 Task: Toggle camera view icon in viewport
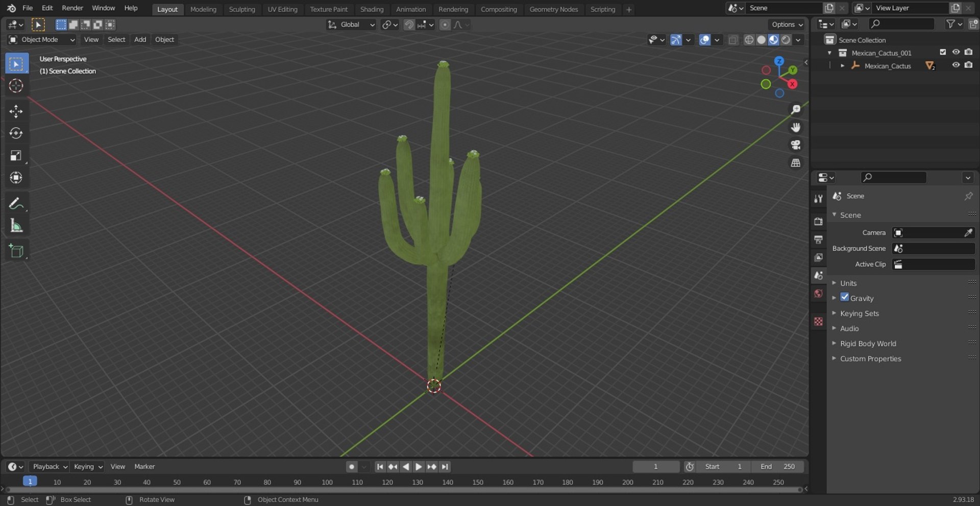tap(796, 145)
